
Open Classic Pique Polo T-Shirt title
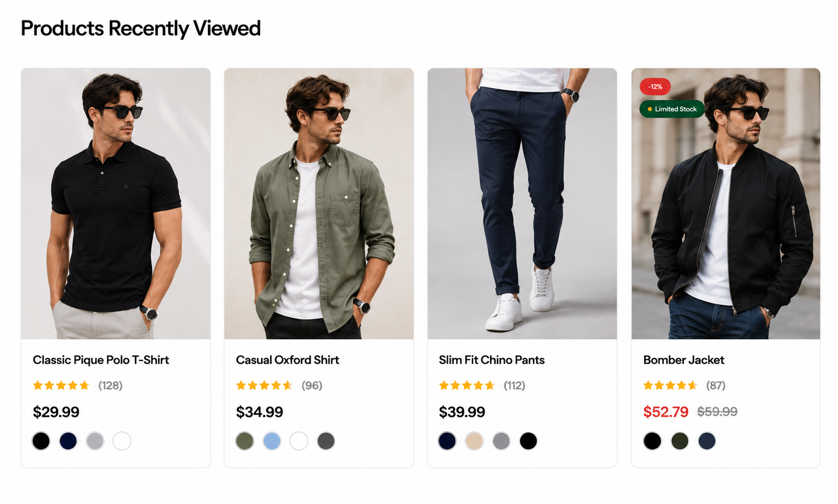[101, 360]
